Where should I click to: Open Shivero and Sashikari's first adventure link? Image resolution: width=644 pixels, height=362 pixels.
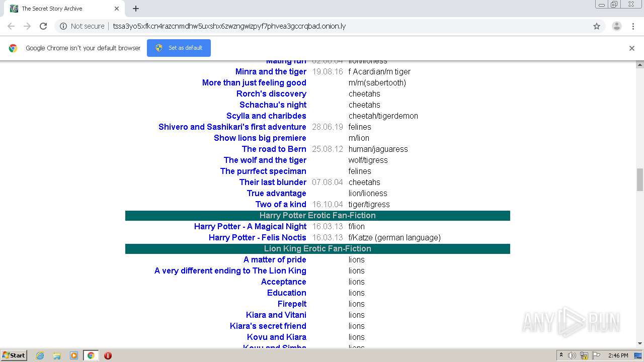(232, 127)
